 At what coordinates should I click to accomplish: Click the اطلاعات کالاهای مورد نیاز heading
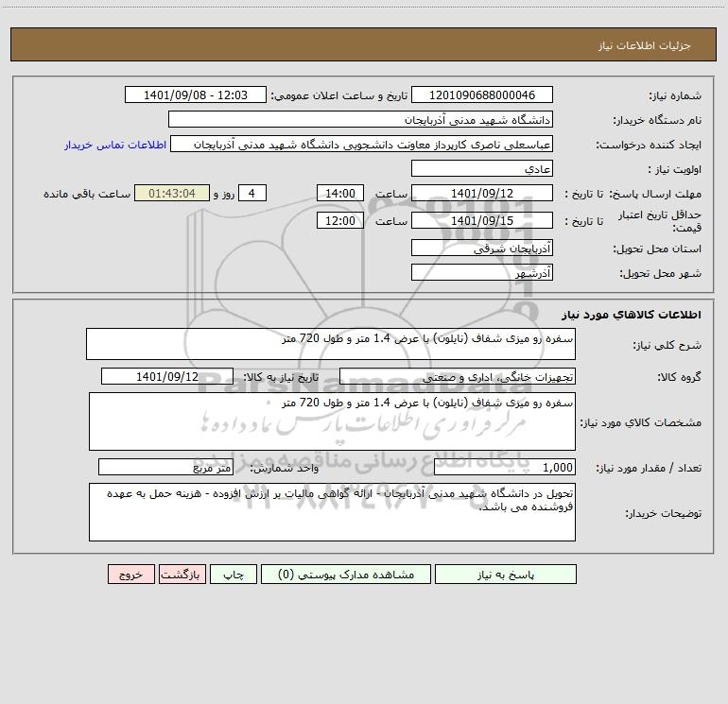(x=631, y=315)
